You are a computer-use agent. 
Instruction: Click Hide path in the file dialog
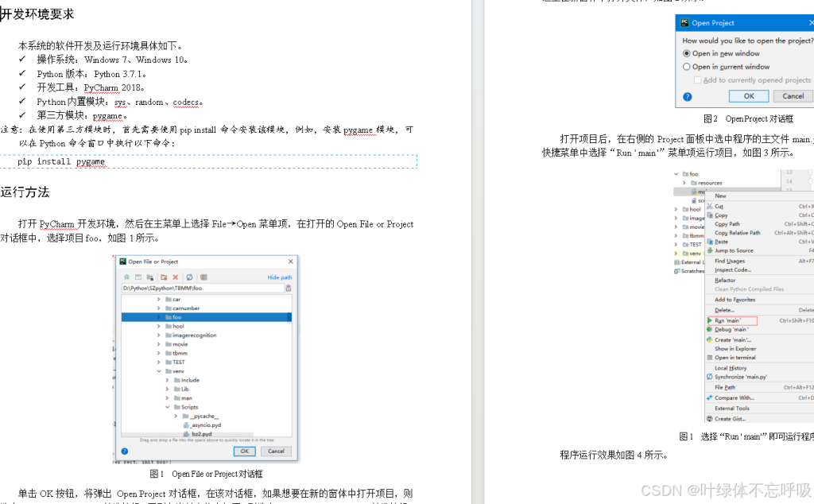coord(280,277)
